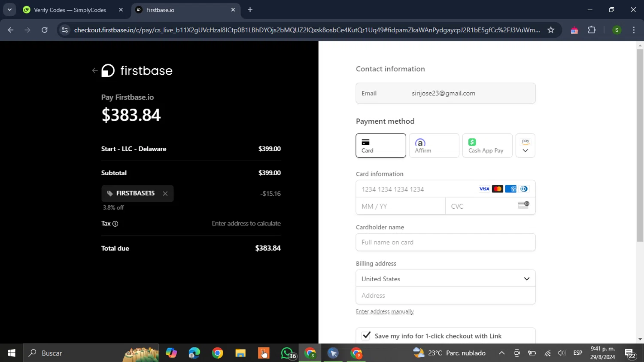
Task: Open a new browser tab
Action: click(250, 10)
